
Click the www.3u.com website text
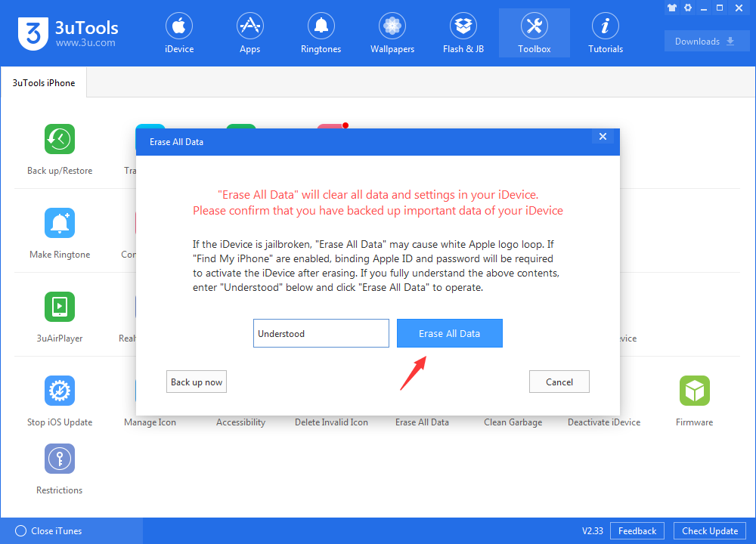[x=85, y=43]
